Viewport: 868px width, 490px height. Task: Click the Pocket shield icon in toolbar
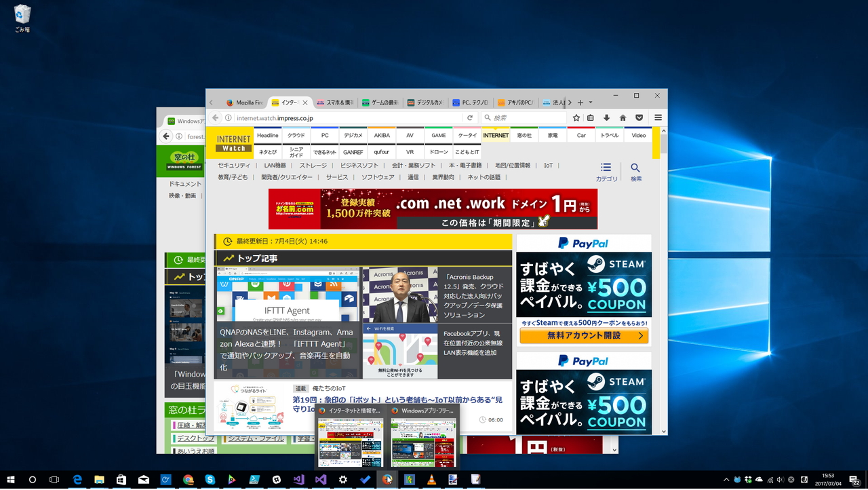(639, 117)
